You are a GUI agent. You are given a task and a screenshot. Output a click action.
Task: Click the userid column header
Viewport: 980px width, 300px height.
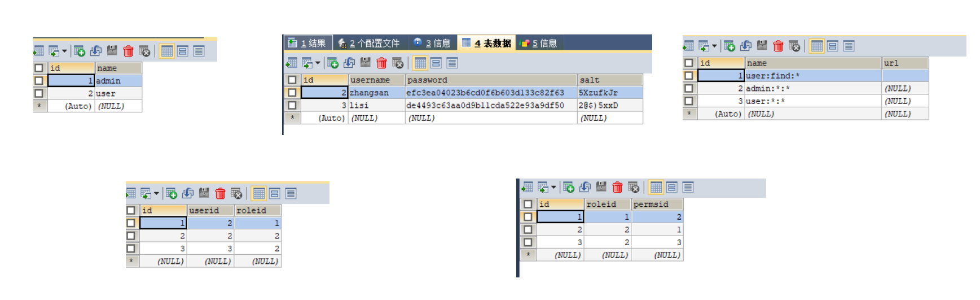pyautogui.click(x=210, y=210)
